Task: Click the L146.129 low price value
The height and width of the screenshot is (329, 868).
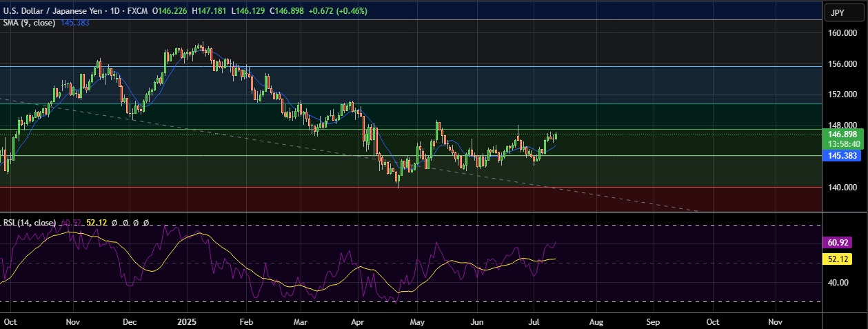Action: [x=250, y=11]
